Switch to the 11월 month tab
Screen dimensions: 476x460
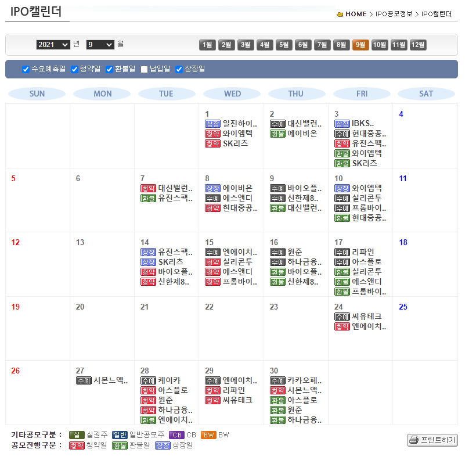click(399, 45)
